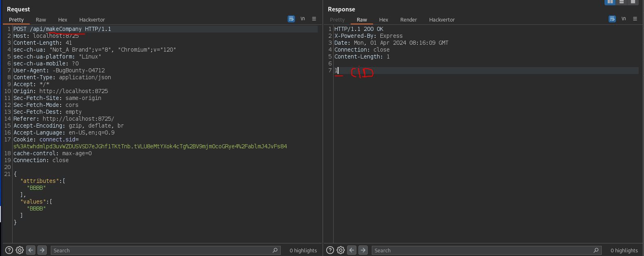The width and height of the screenshot is (644, 256).
Task: Select Response Raw tab
Action: point(362,20)
